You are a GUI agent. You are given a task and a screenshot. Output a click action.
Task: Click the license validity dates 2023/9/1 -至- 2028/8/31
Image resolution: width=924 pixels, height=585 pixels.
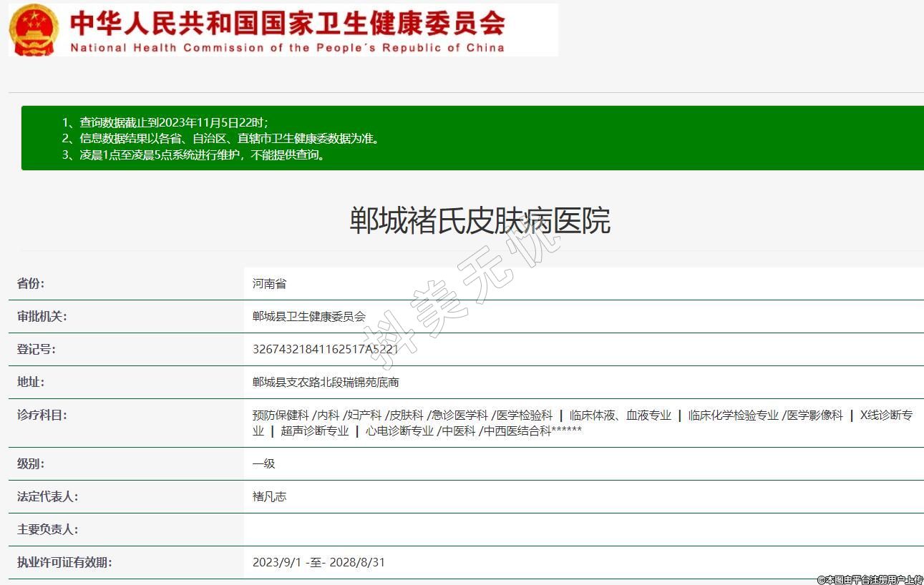(318, 563)
